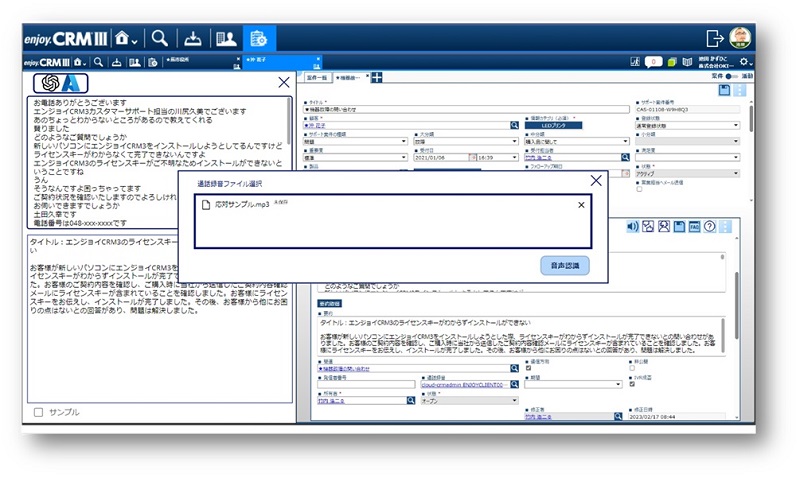Expand the オープン activity status dropdown
800x478 pixels.
pyautogui.click(x=514, y=401)
